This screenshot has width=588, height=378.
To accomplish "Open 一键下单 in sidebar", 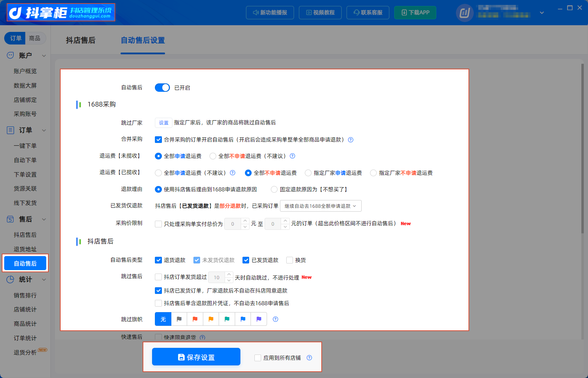I will 25,146.
